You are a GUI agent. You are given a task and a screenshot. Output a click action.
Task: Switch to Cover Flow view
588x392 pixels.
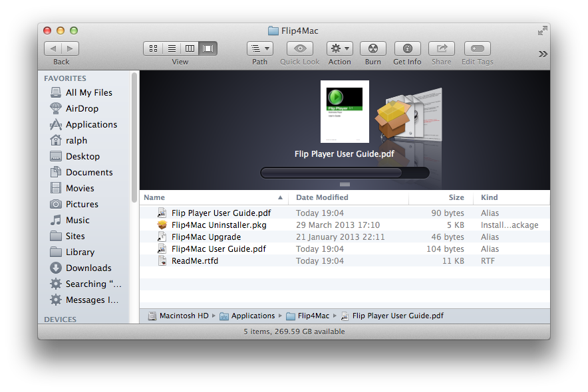[x=208, y=49]
